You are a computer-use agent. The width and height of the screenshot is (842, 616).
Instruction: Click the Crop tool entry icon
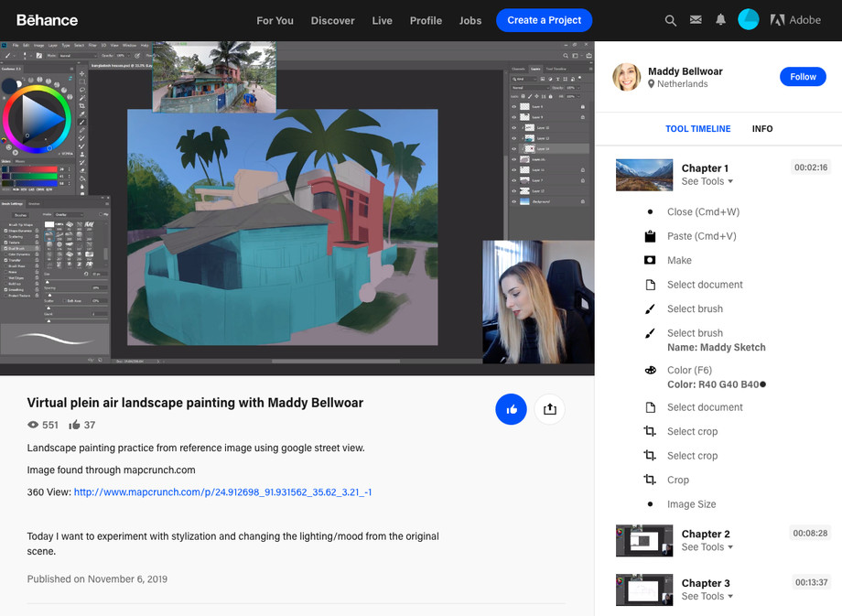pos(650,480)
